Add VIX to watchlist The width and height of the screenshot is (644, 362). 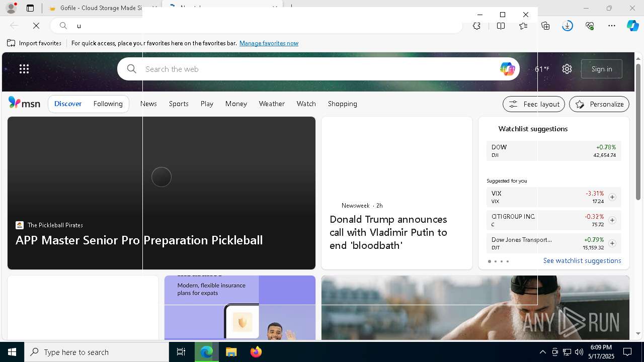pos(612,197)
